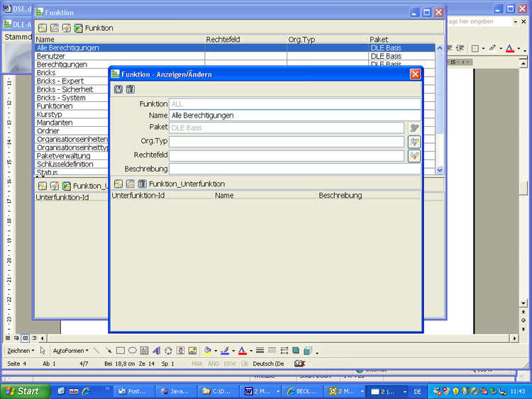The height and width of the screenshot is (399, 532).
Task: Select the rectangle shape tool in the drawing toolbar
Action: coord(121,351)
